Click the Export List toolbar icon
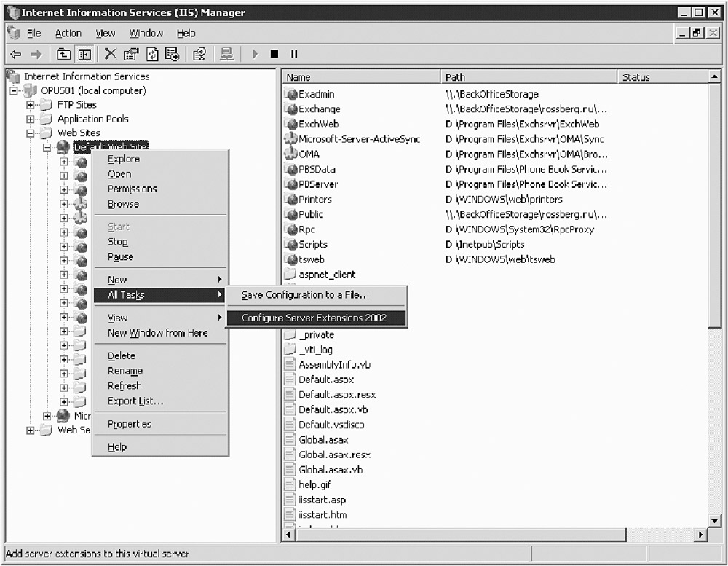Viewport: 728px width, 566px height. [x=173, y=54]
